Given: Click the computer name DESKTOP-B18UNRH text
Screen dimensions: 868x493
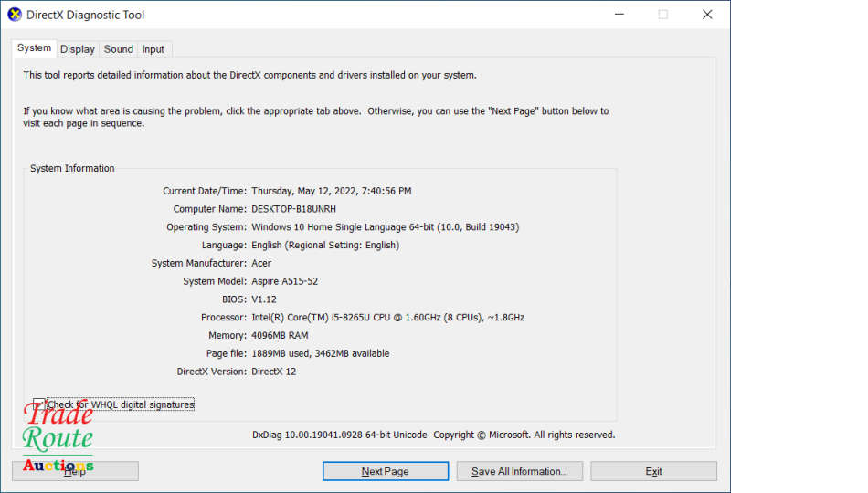Looking at the screenshot, I should (x=293, y=209).
